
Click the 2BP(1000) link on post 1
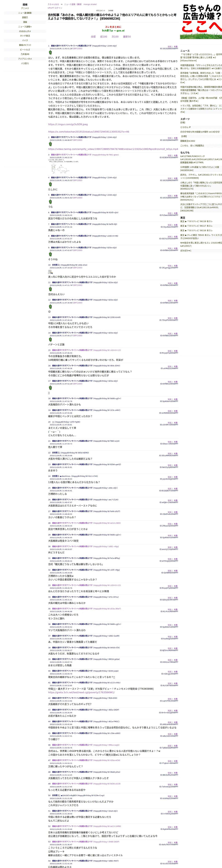click(77, 48)
